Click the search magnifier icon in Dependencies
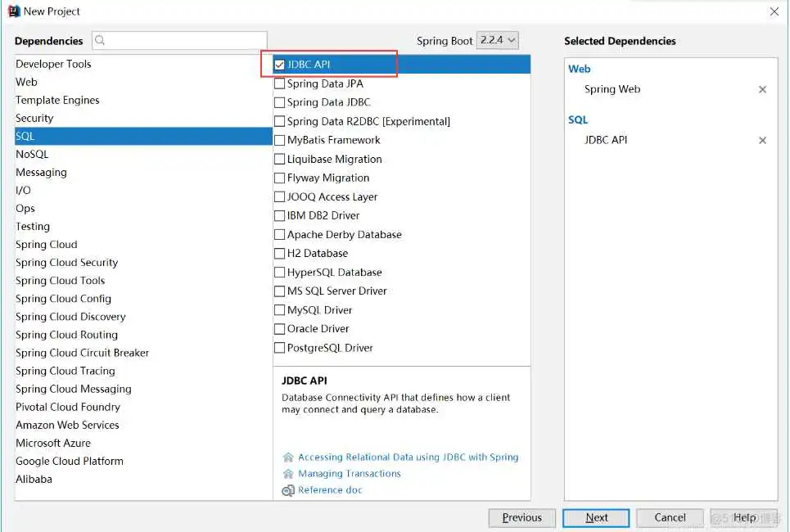 (101, 41)
